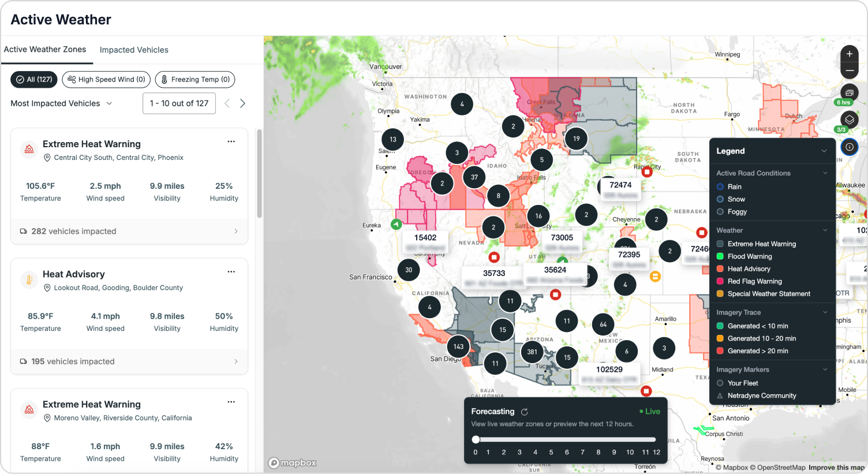Open the © Mapbox attribution link
The image size is (868, 474).
[x=732, y=468]
